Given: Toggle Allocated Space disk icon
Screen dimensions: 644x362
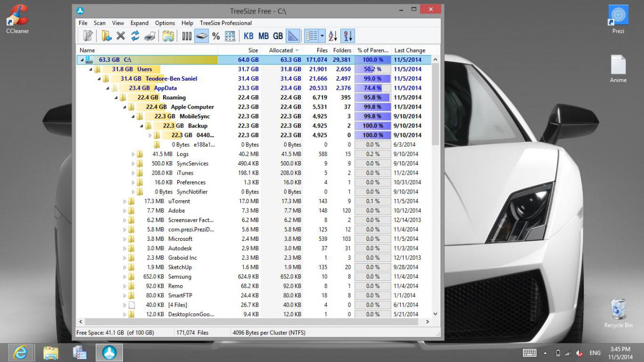Looking at the screenshot, I should point(201,36).
